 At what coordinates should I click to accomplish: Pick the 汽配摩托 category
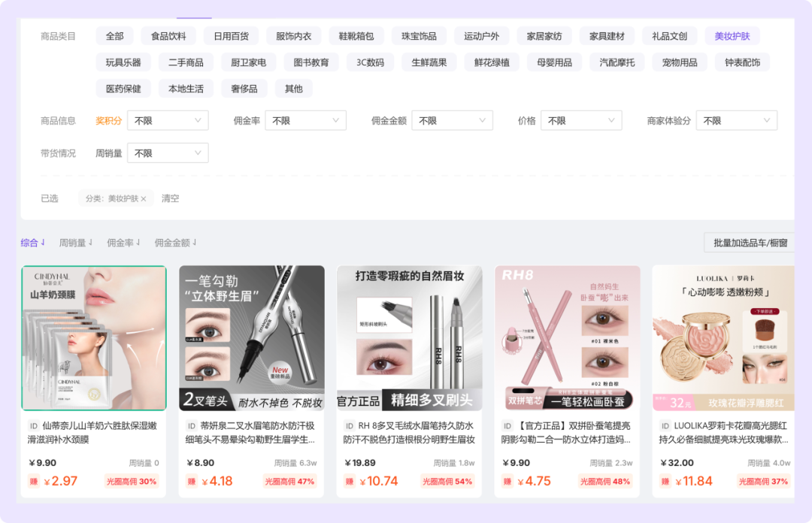point(617,62)
